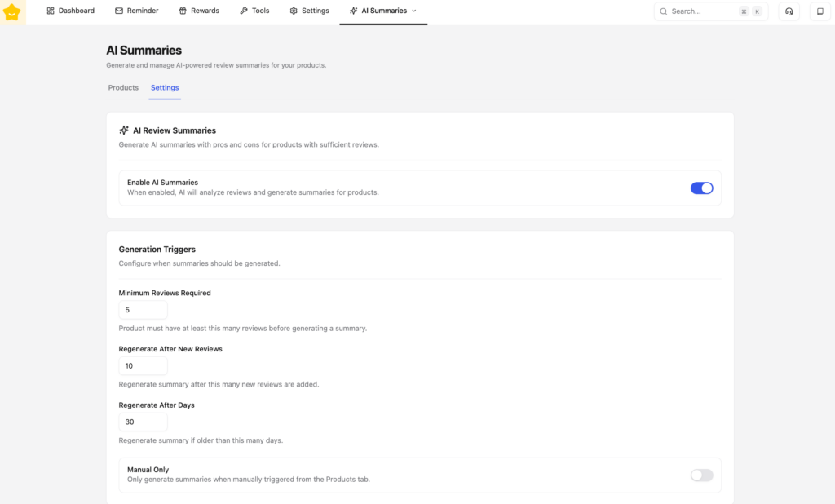Select the Settings sub-tab

(165, 87)
